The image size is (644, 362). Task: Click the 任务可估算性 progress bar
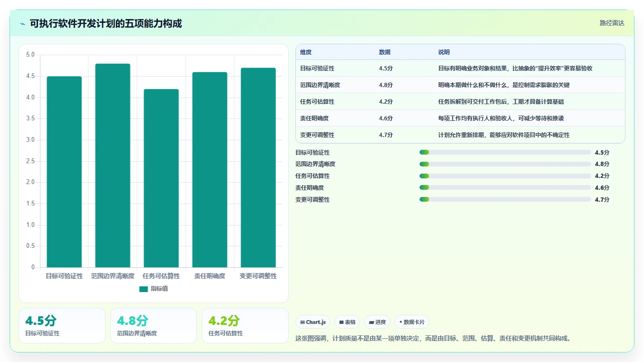(505, 176)
